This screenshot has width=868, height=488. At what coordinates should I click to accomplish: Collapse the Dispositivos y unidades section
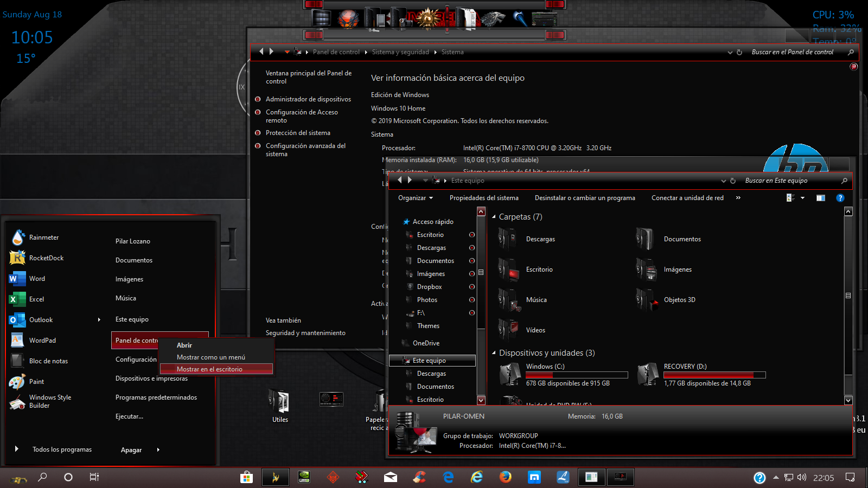tap(493, 352)
